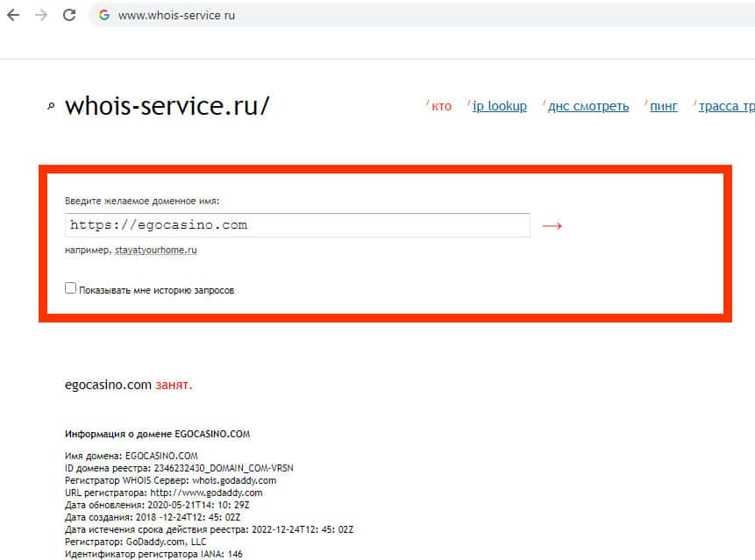The height and width of the screenshot is (560, 755).
Task: Click the 'Регистратор: GoDaddy.com, LLC' line
Action: coord(135,542)
